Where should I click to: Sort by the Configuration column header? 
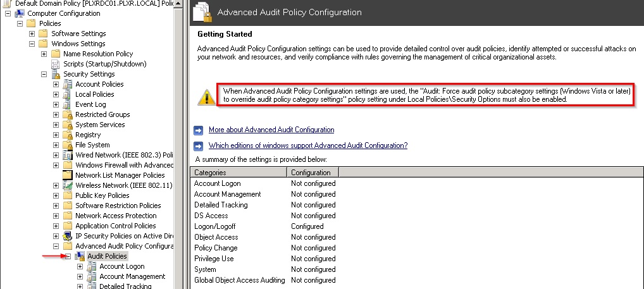pos(313,173)
